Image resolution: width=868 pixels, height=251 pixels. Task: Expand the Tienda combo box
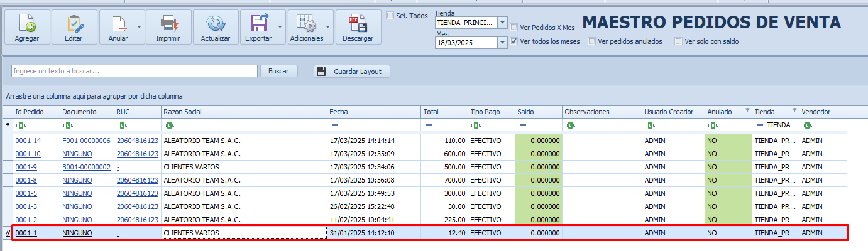pyautogui.click(x=502, y=23)
